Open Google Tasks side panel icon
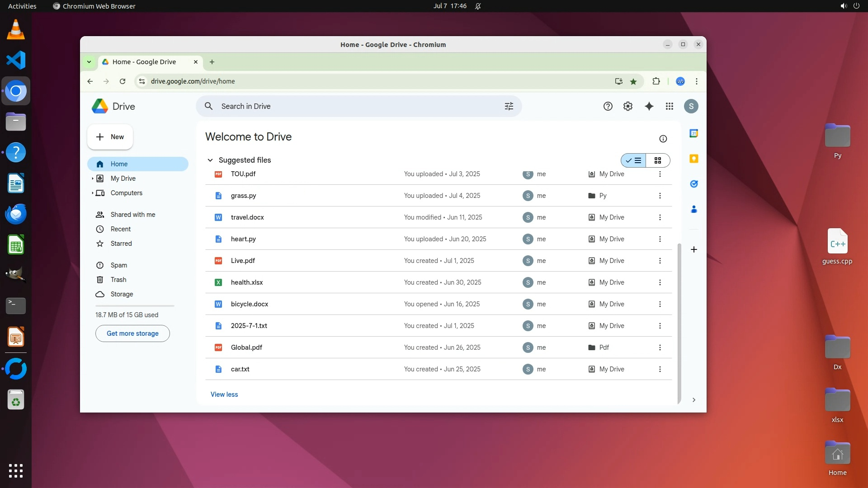The width and height of the screenshot is (868, 488). pyautogui.click(x=693, y=184)
